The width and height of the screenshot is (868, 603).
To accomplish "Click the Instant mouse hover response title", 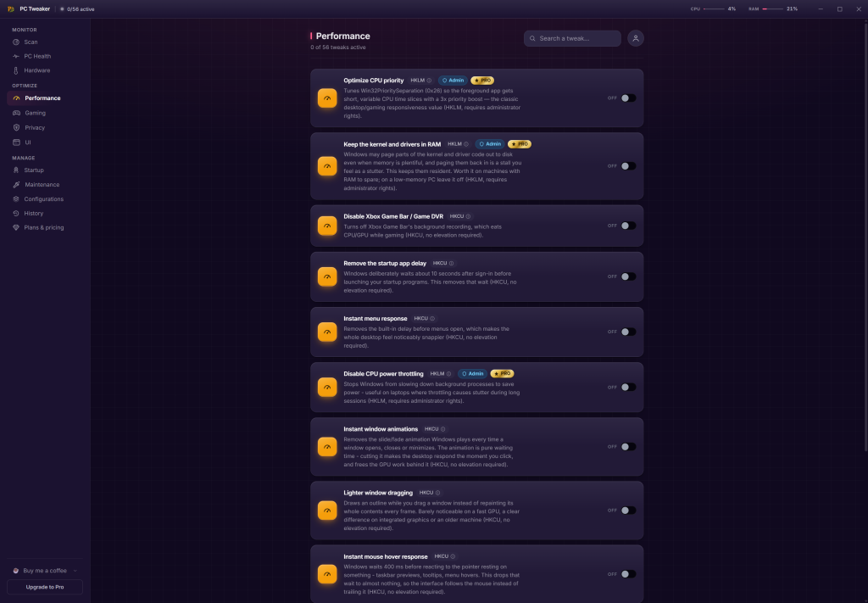I will tap(386, 557).
